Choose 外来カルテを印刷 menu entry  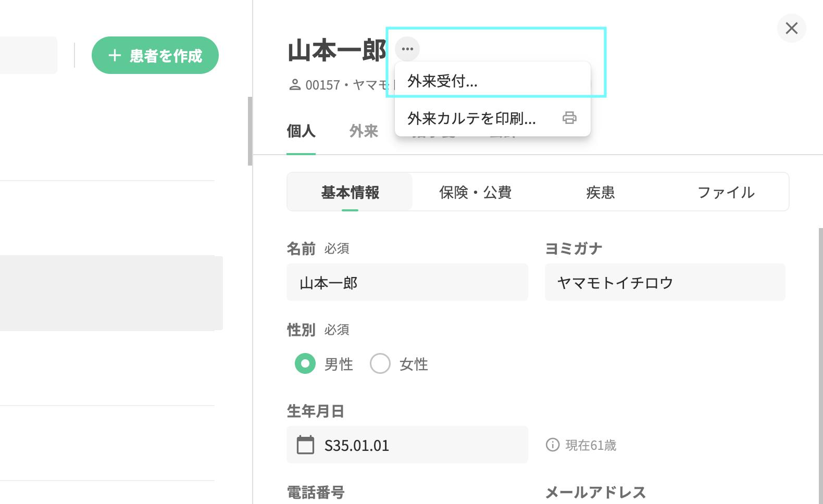471,119
